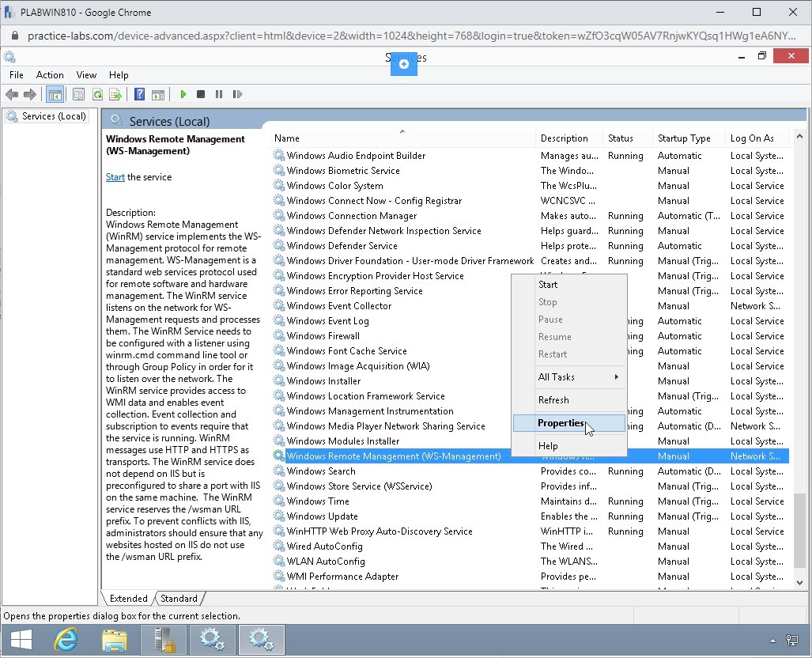This screenshot has width=812, height=658.
Task: Click the Forward arrow toolbar icon
Action: tap(30, 94)
